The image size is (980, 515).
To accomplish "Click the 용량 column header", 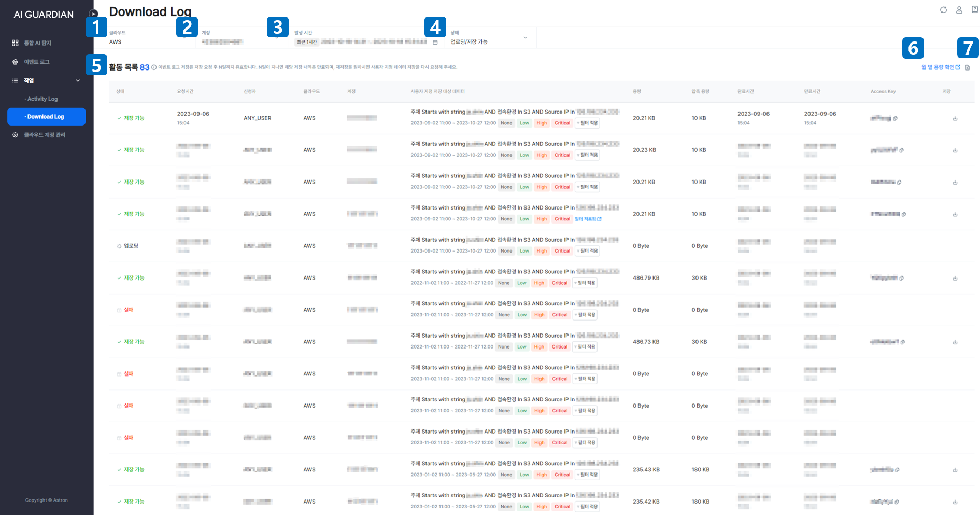I will pyautogui.click(x=637, y=91).
